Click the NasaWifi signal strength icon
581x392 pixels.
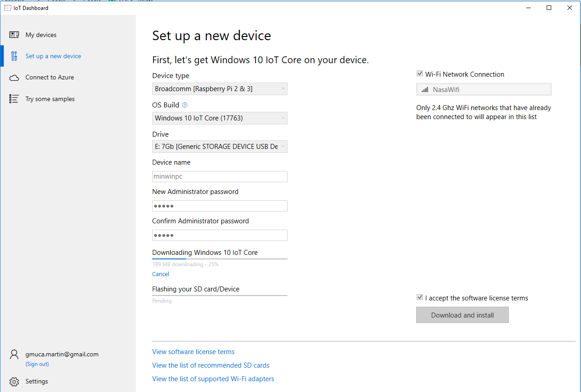click(425, 90)
